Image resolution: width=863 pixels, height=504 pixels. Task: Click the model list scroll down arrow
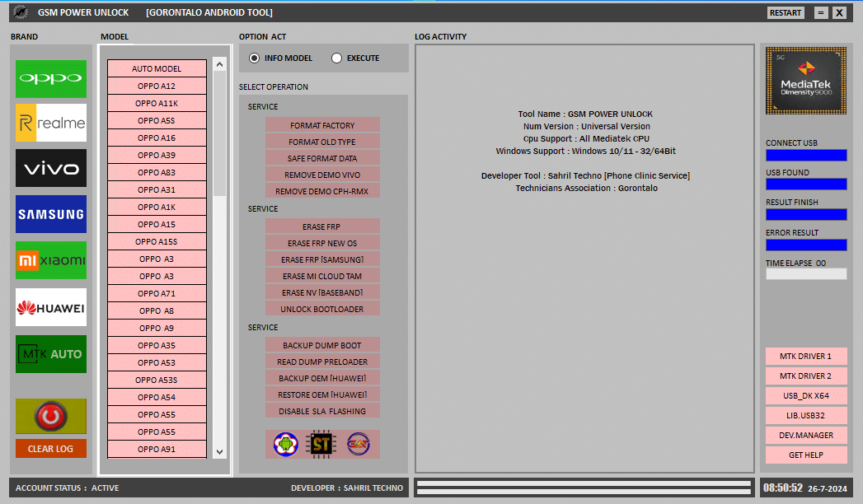(x=219, y=452)
